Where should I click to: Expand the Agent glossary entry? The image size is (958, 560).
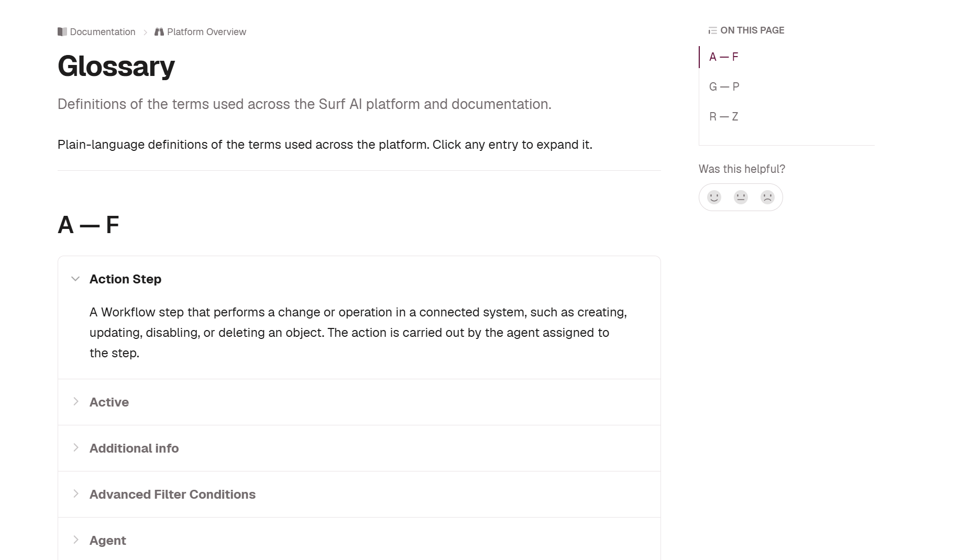(359, 540)
